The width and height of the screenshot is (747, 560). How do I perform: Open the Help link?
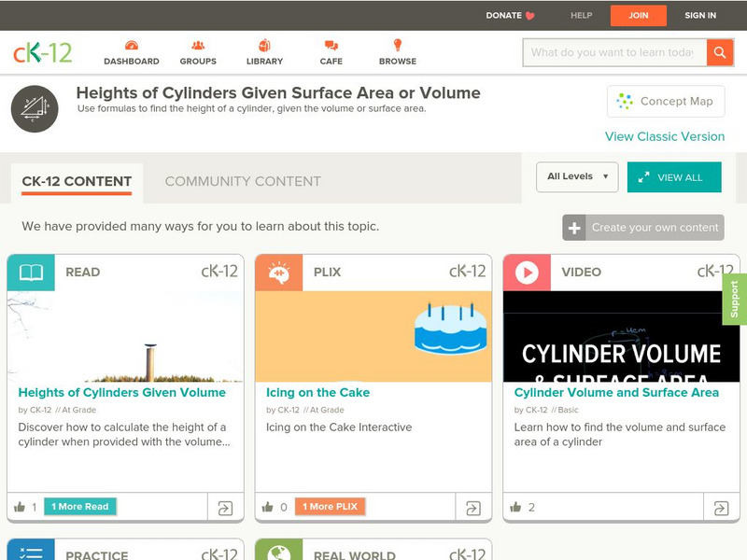point(581,15)
